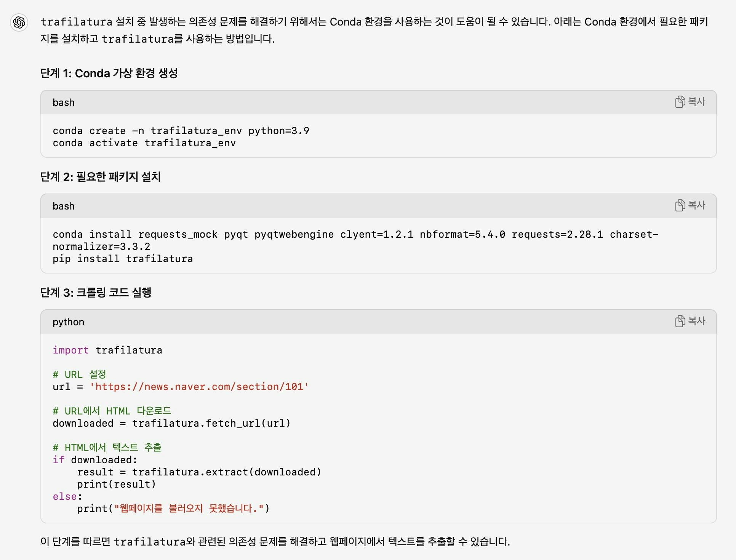Click the ChatGPT logo avatar
This screenshot has width=736, height=560.
click(19, 22)
